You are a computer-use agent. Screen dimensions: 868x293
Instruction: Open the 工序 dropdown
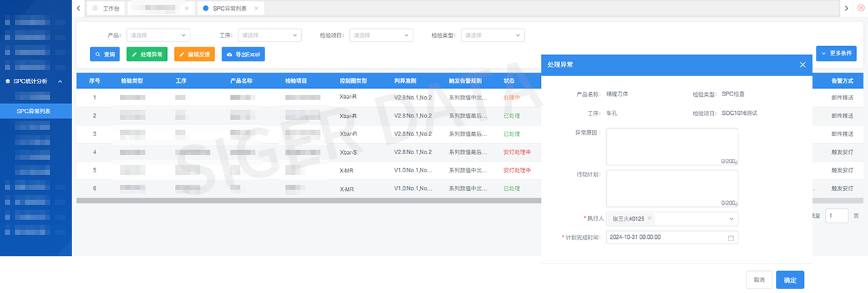270,35
